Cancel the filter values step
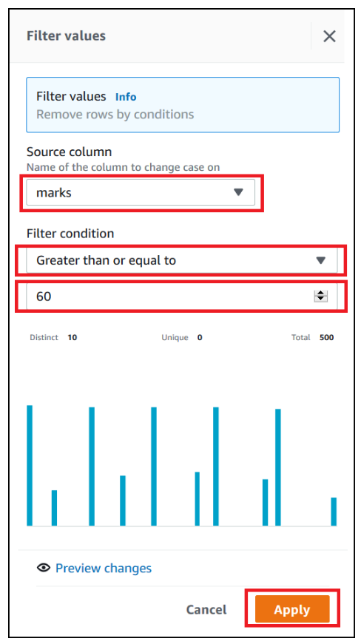361x644 pixels. pos(206,609)
